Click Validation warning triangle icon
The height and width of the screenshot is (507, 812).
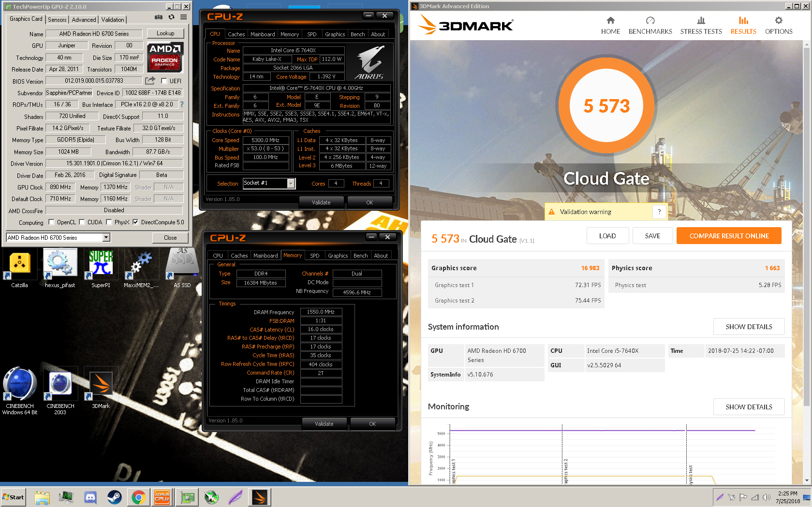[x=551, y=212]
